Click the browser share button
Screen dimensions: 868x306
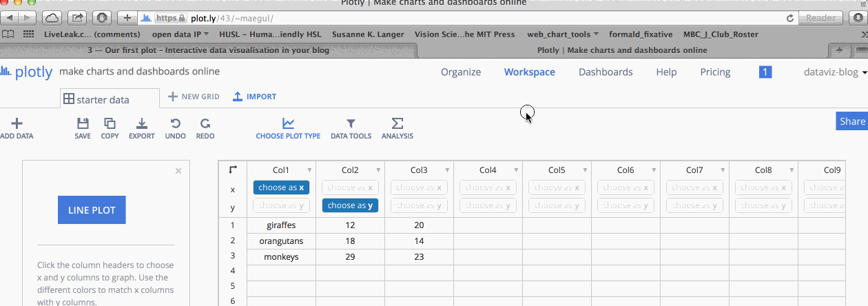(x=77, y=18)
